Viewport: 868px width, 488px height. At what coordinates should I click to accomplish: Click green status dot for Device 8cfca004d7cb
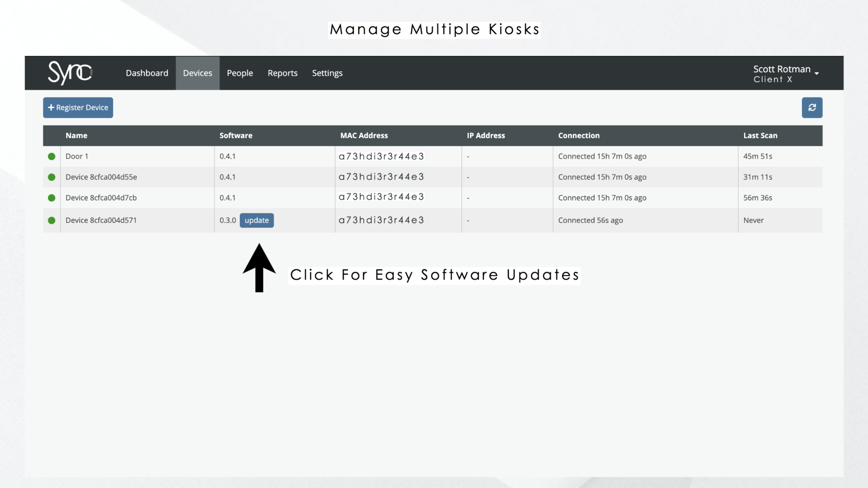coord(51,198)
